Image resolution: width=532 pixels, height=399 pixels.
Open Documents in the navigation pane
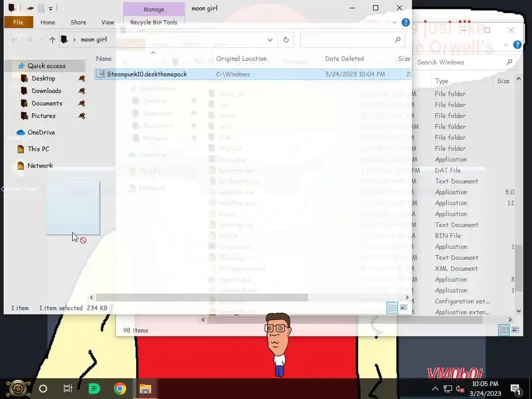46,103
